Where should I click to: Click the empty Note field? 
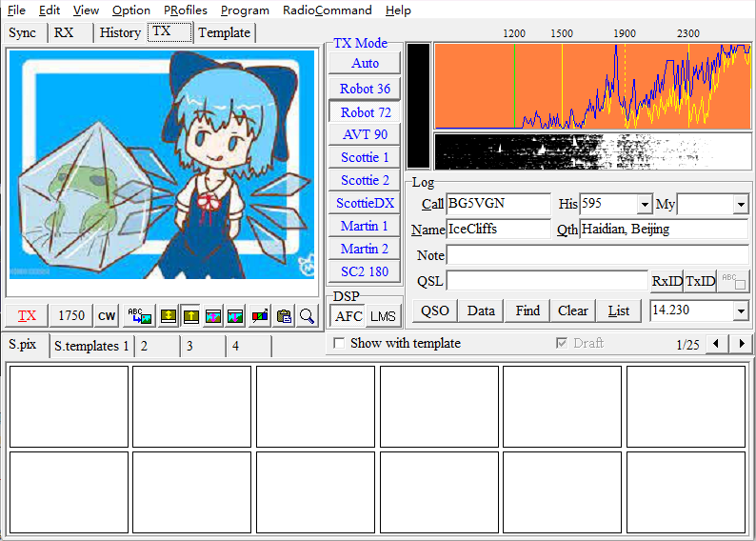point(597,255)
